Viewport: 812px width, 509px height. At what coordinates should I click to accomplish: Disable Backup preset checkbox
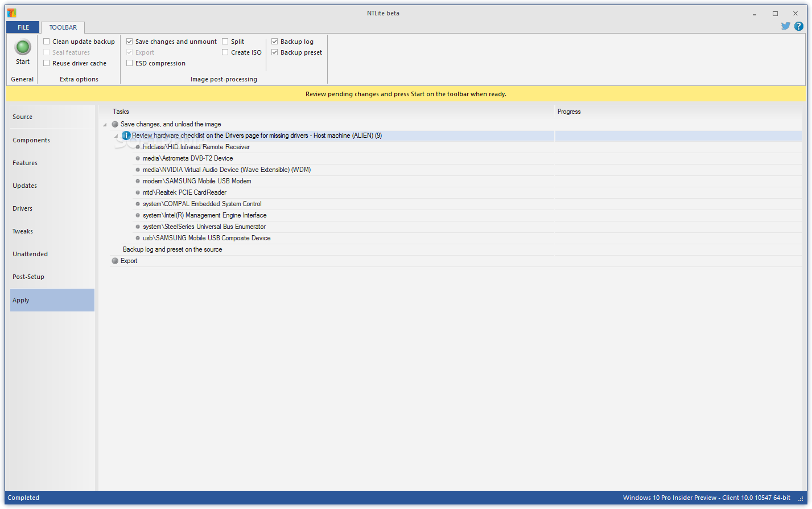tap(275, 52)
